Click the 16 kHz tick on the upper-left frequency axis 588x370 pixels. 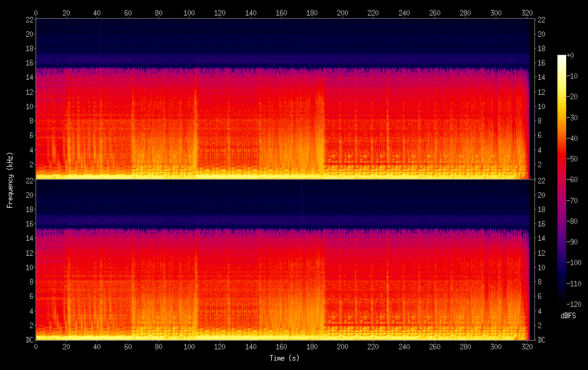click(x=27, y=63)
